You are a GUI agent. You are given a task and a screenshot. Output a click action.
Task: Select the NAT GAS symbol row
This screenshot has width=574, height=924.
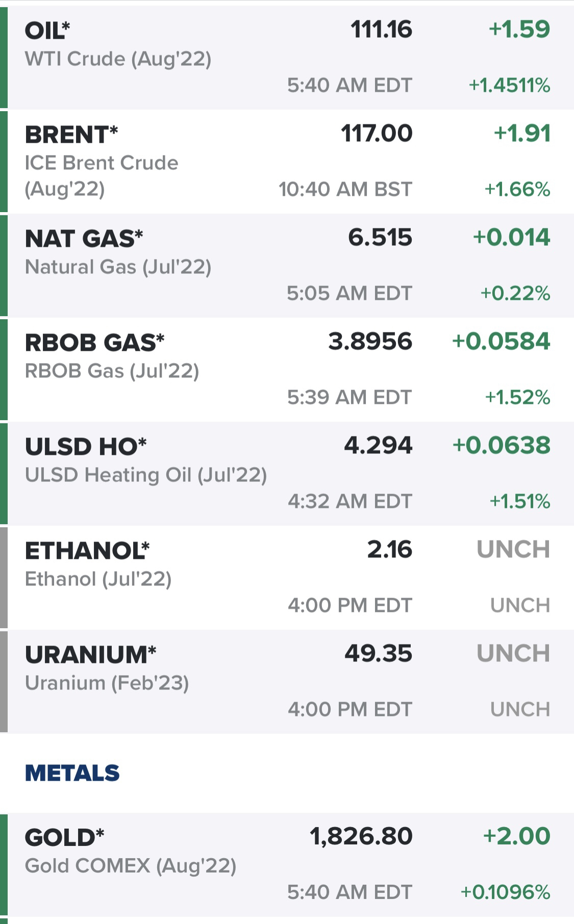[x=287, y=266]
